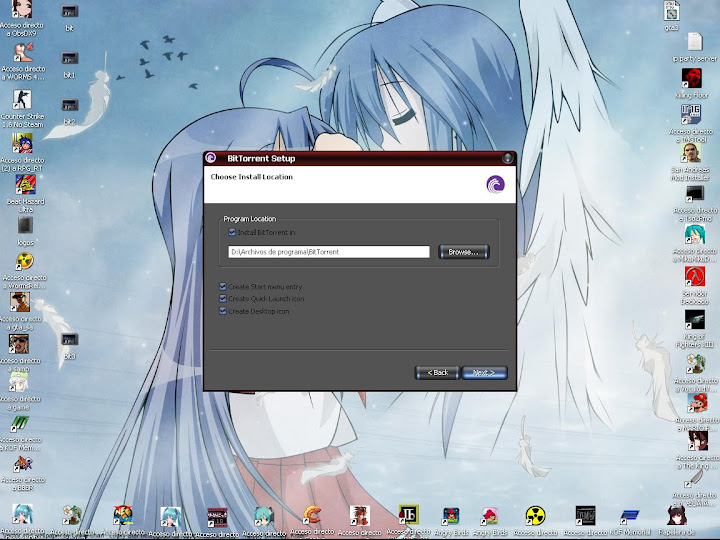This screenshot has width=720, height=540.
Task: Select the Killing Floor shortcut icon
Action: [691, 78]
